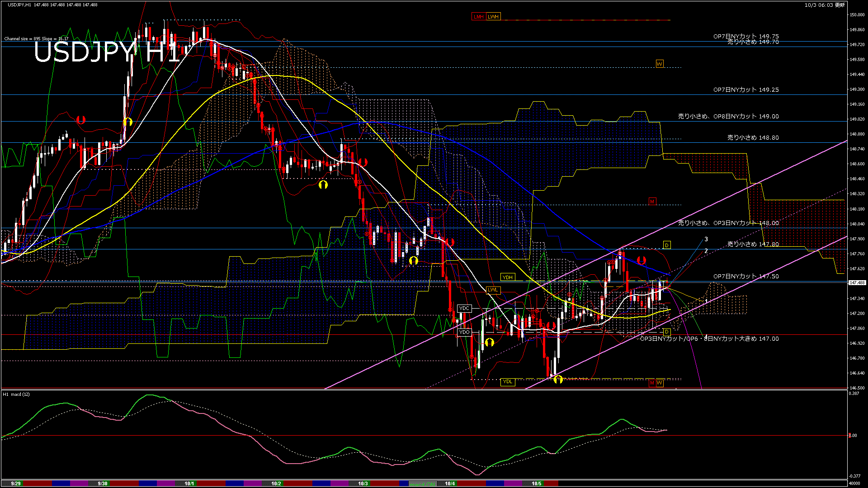The image size is (868, 488).
Task: Click current price tag 147.488 on axis
Action: click(x=857, y=283)
